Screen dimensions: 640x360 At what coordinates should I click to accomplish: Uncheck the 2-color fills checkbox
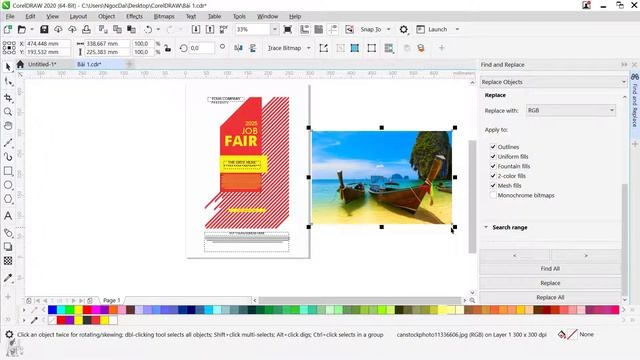tap(493, 176)
